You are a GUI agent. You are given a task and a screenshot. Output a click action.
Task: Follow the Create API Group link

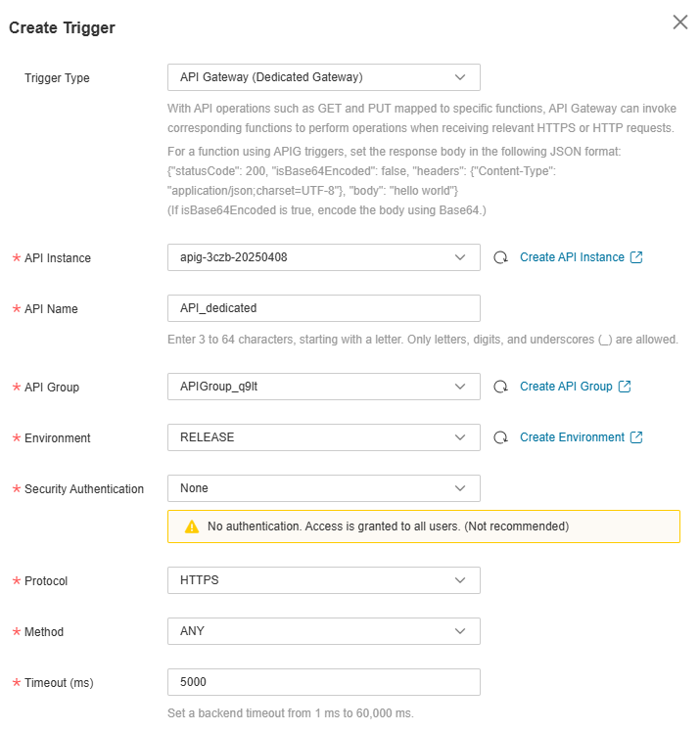pos(566,387)
